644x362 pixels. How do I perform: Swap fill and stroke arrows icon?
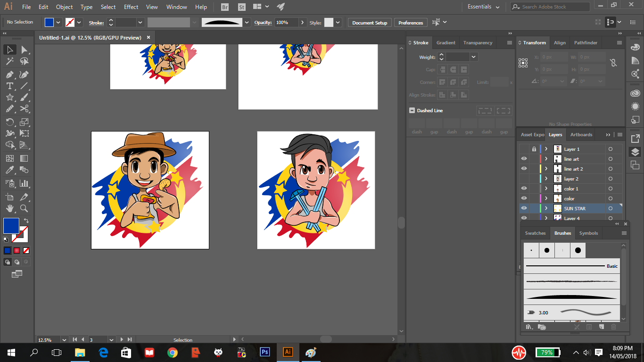pyautogui.click(x=26, y=220)
